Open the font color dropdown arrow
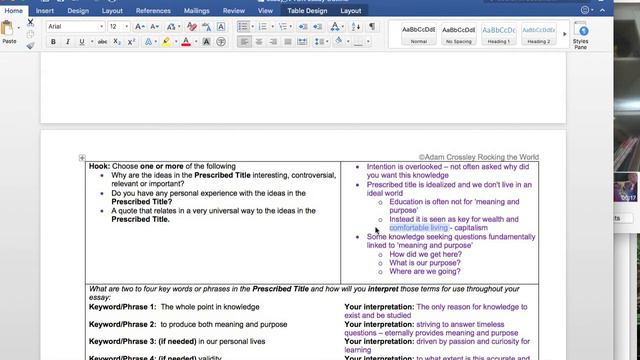Screen dimensions: 640x360 point(196,42)
